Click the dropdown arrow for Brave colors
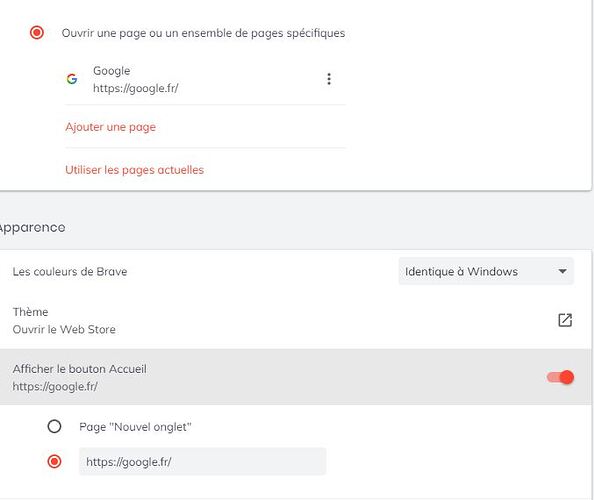Image resolution: width=594 pixels, height=500 pixels. 563,271
